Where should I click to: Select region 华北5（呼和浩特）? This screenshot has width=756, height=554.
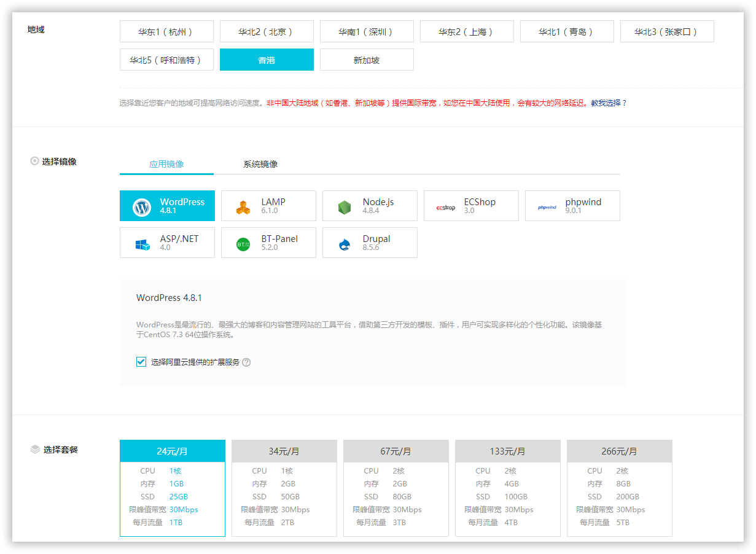tap(166, 60)
